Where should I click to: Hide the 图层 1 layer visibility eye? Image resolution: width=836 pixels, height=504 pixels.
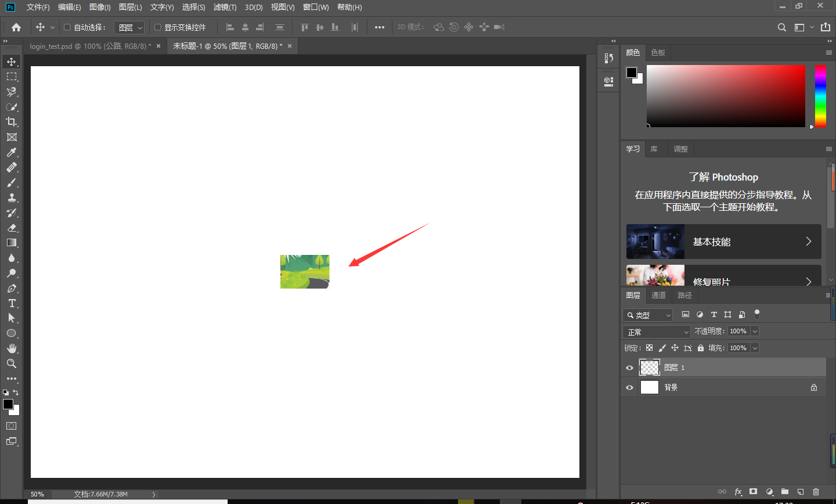[629, 368]
